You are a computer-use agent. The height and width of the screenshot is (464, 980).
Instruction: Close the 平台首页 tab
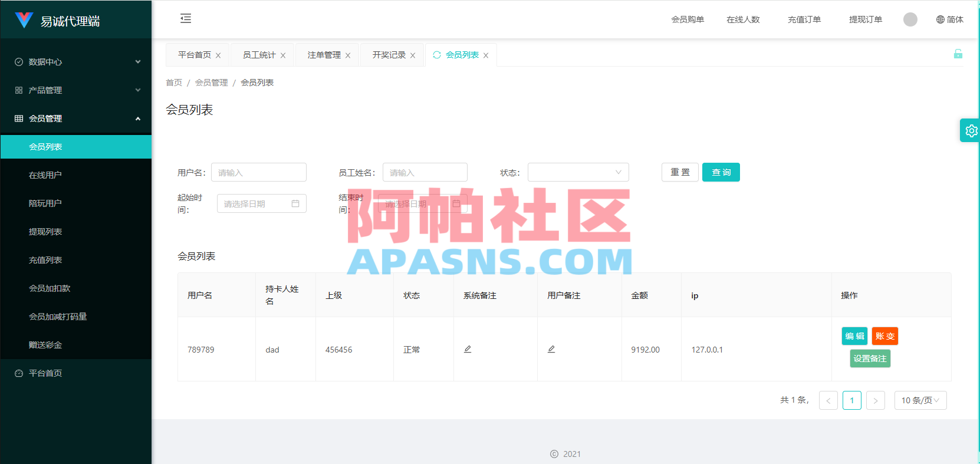(x=218, y=55)
